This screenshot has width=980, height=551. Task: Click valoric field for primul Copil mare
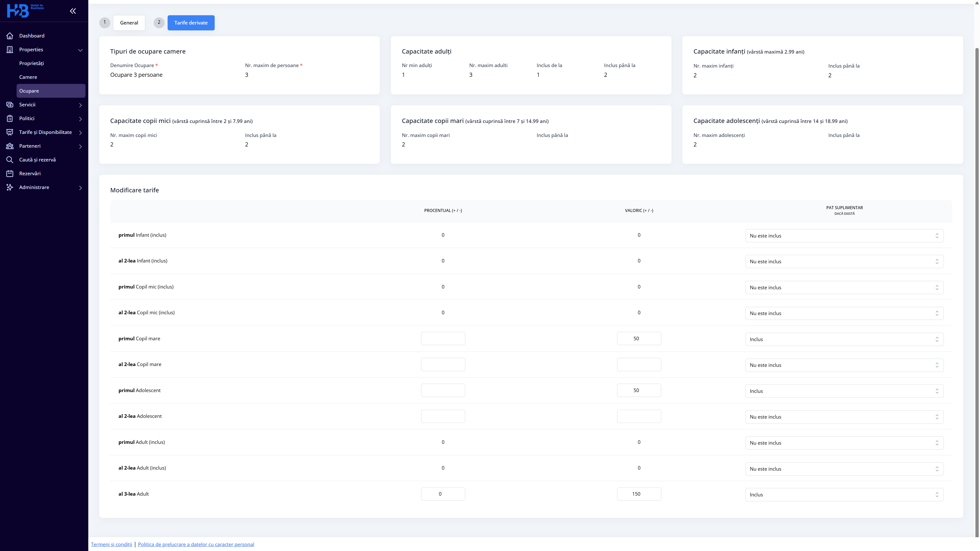tap(639, 339)
